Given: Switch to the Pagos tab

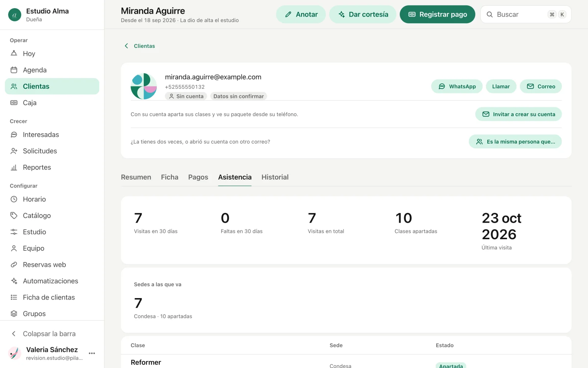Looking at the screenshot, I should [x=198, y=177].
